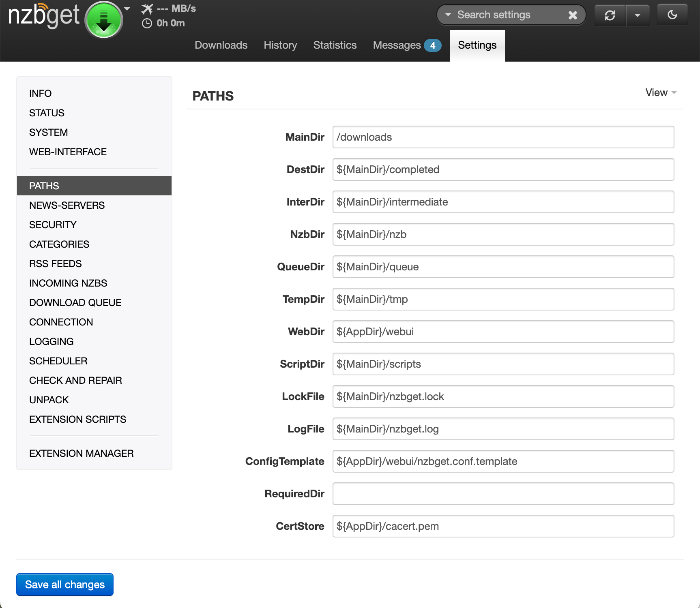Image resolution: width=700 pixels, height=608 pixels.
Task: Open the SYSTEM settings section
Action: pos(94,132)
